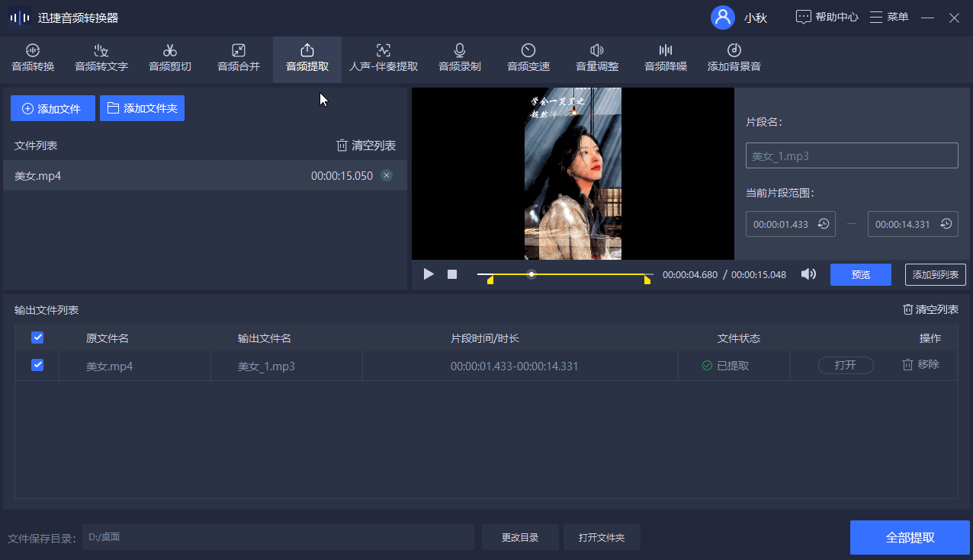Click the 迅捷音频转换器 app logo
973x560 pixels.
20,18
